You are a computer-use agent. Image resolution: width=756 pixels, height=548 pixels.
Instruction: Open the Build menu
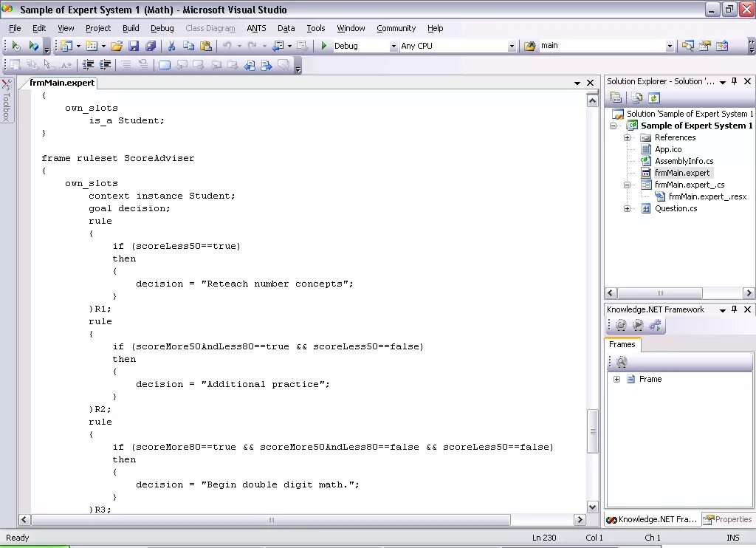coord(131,29)
